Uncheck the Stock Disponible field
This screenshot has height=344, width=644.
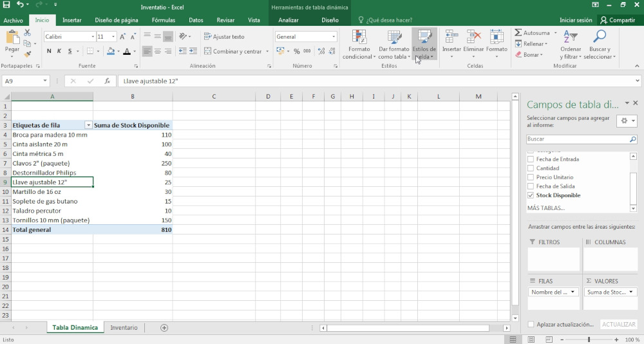531,195
